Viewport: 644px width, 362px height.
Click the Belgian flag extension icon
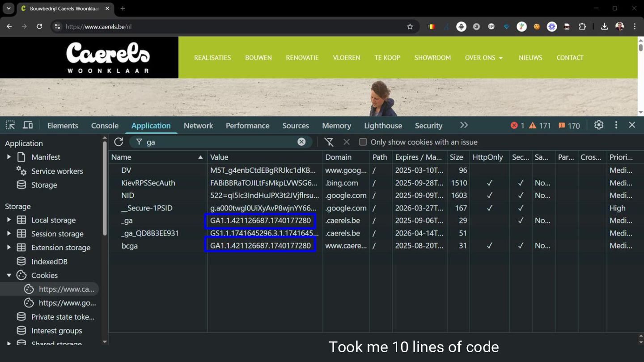[x=431, y=26]
